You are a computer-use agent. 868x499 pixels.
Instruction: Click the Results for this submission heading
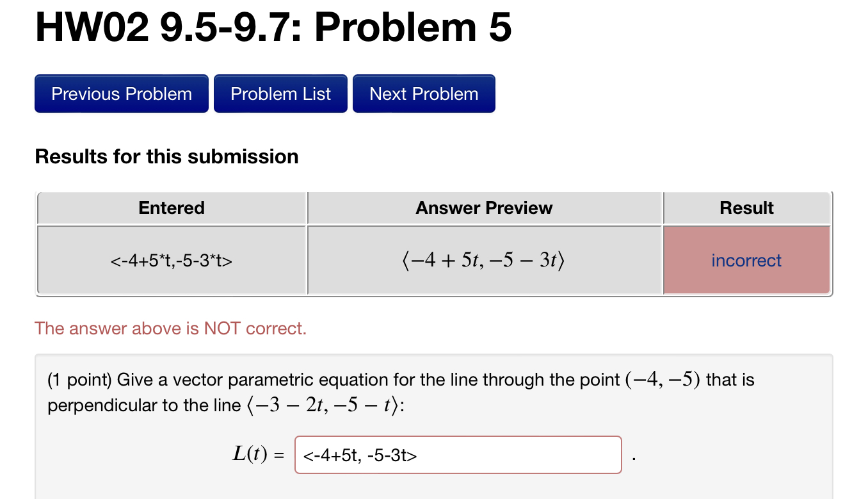coord(166,156)
